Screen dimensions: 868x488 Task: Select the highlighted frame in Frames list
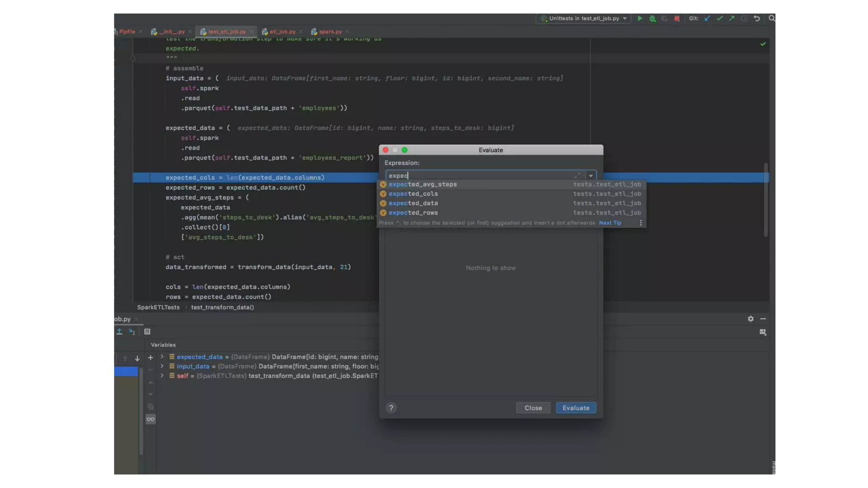(126, 372)
